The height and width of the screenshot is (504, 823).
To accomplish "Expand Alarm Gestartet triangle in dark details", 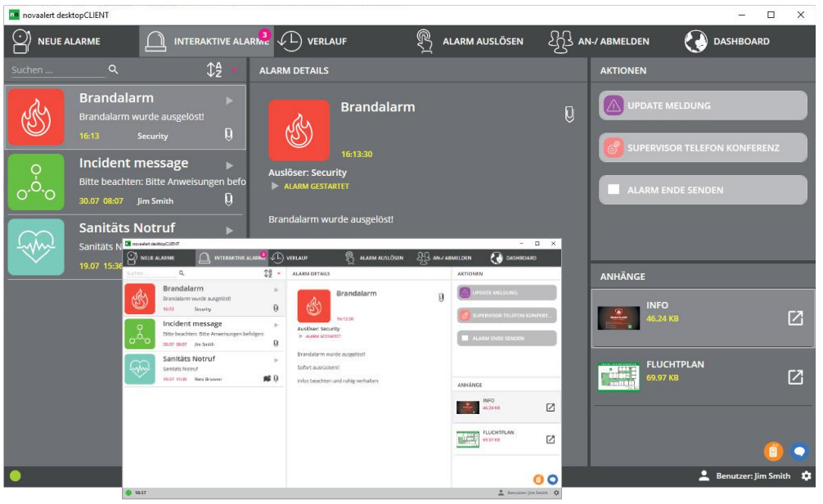I will click(x=275, y=187).
